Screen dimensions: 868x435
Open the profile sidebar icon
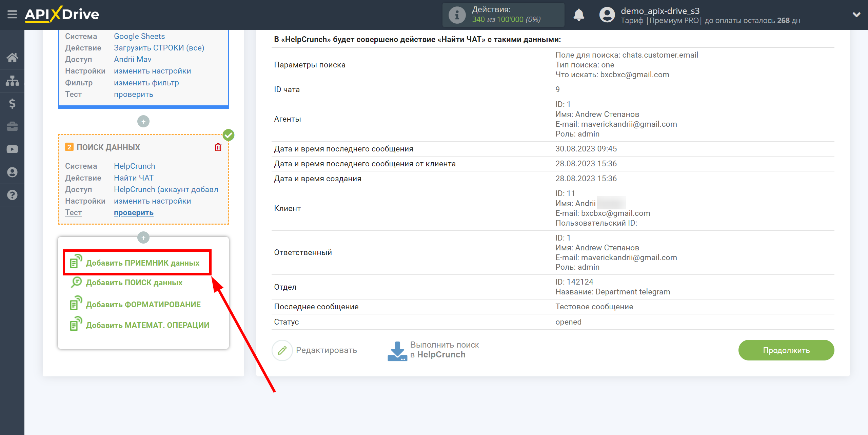tap(12, 172)
